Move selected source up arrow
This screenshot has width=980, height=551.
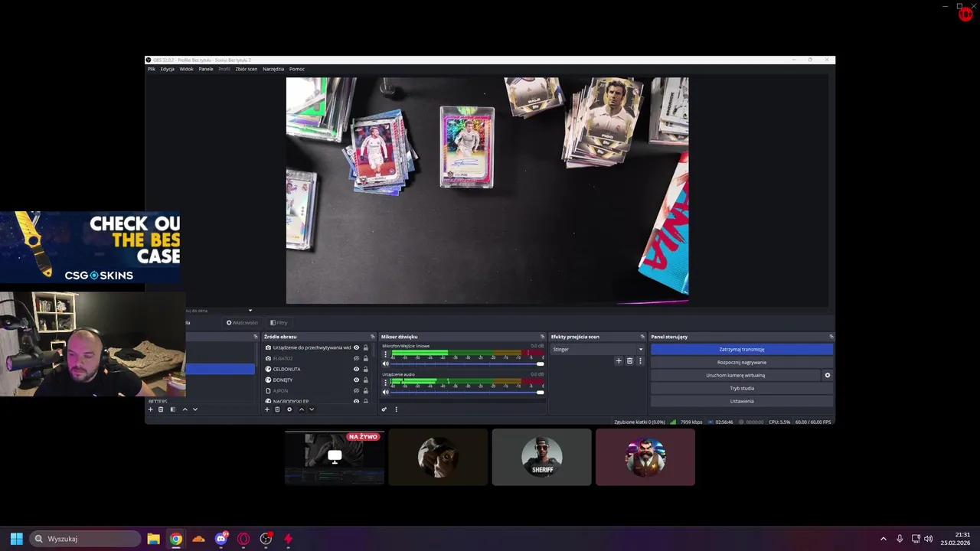pos(302,409)
